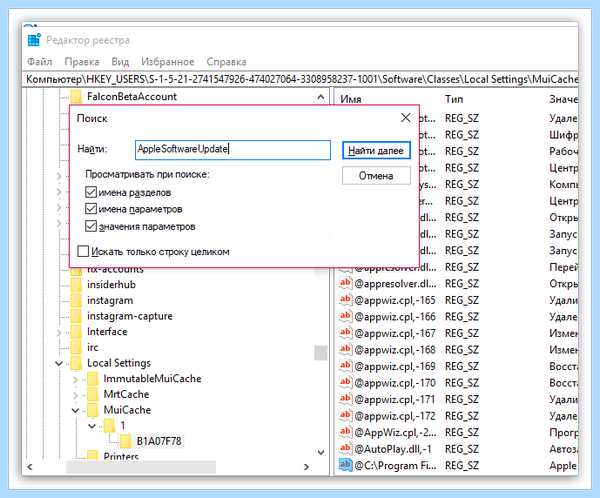Click the string icon of @C:\Program Fi... entry
600x498 pixels.
coord(345,465)
